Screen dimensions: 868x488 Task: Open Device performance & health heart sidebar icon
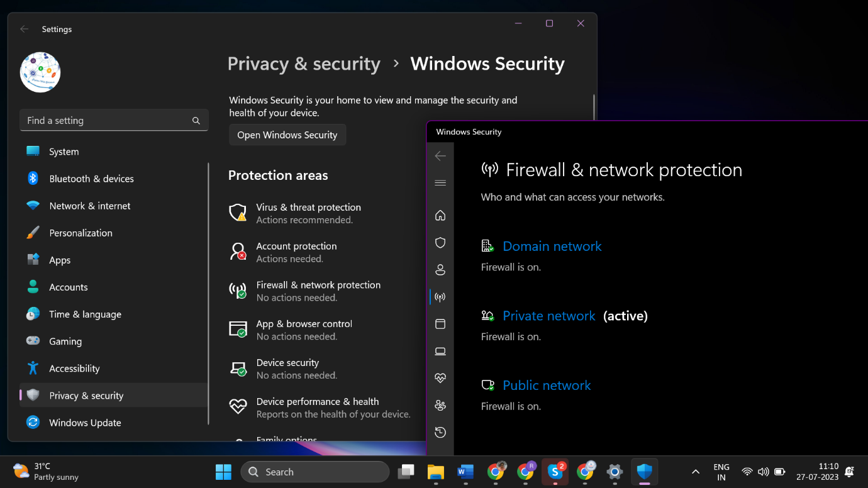440,378
